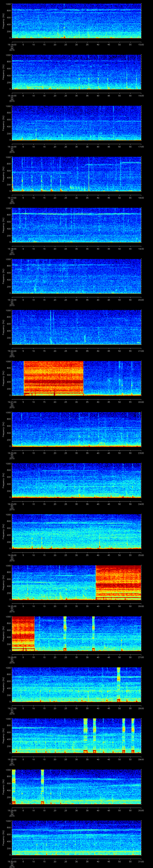Click the "17:00" end time label
The image size is (153, 868).
click(141, 147)
